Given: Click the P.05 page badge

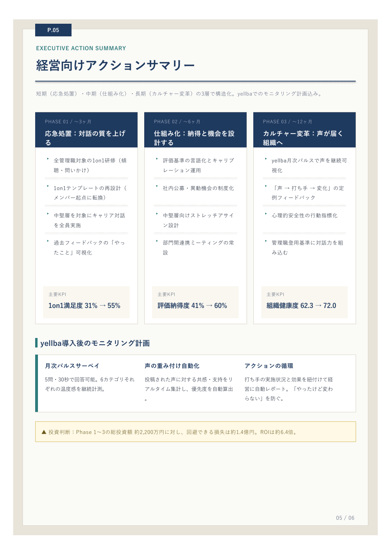Looking at the screenshot, I should click(53, 30).
